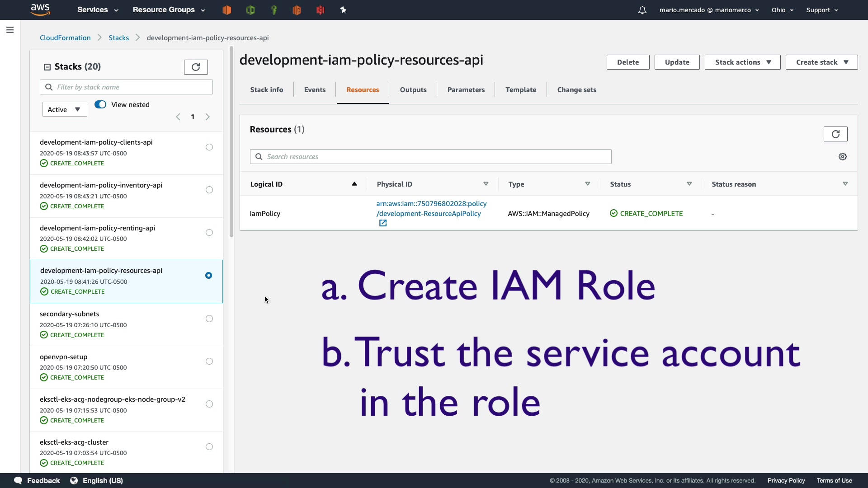Click the Search resources input field
The height and width of the screenshot is (488, 868).
click(430, 157)
